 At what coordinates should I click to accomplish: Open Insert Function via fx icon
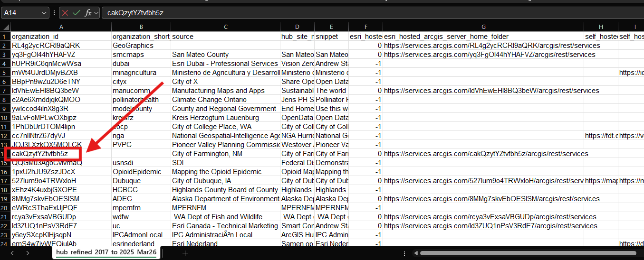(88, 13)
